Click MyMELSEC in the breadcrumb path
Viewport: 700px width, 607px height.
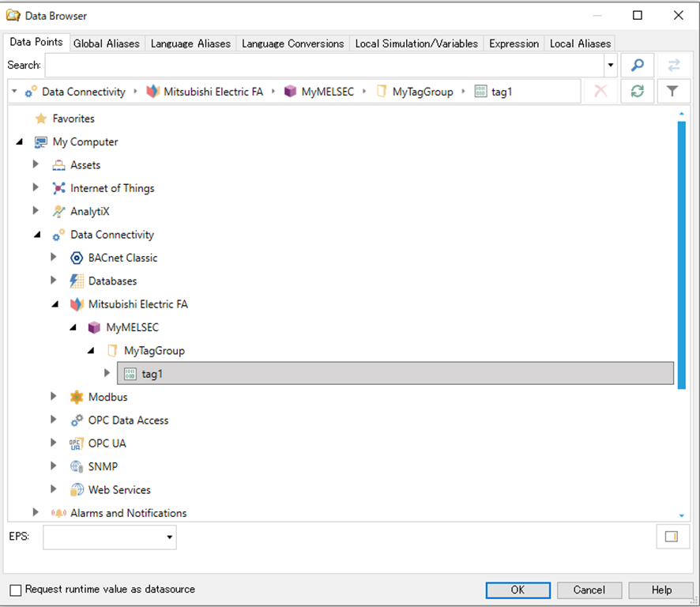[327, 92]
